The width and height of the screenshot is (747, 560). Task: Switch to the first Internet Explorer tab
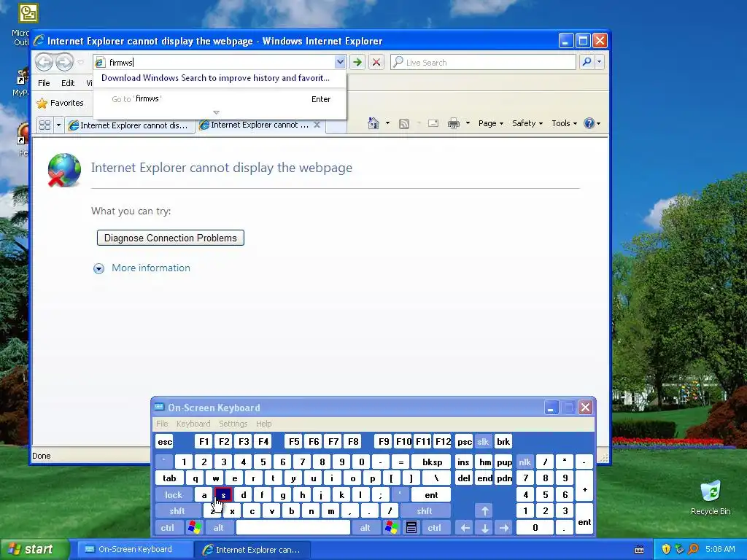129,125
